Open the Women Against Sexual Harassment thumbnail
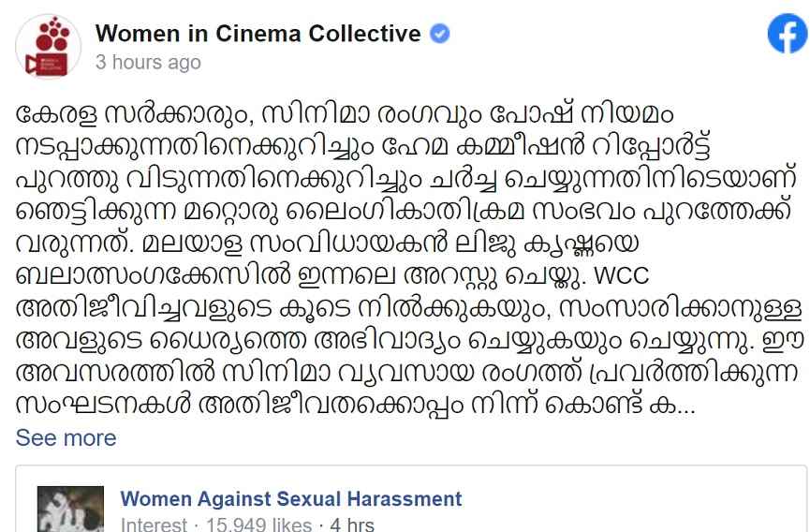 click(x=69, y=510)
